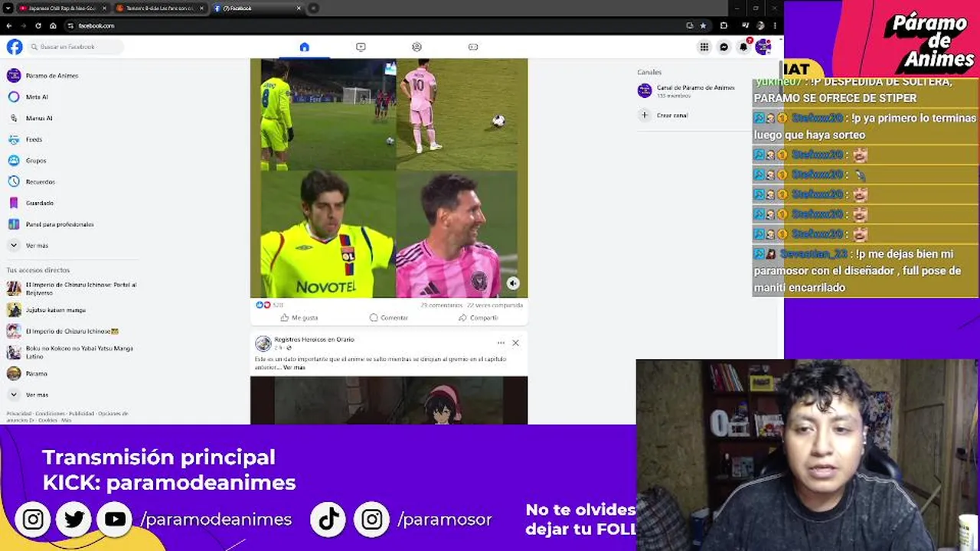Open the Gaming icon in top navigation

pos(473,47)
